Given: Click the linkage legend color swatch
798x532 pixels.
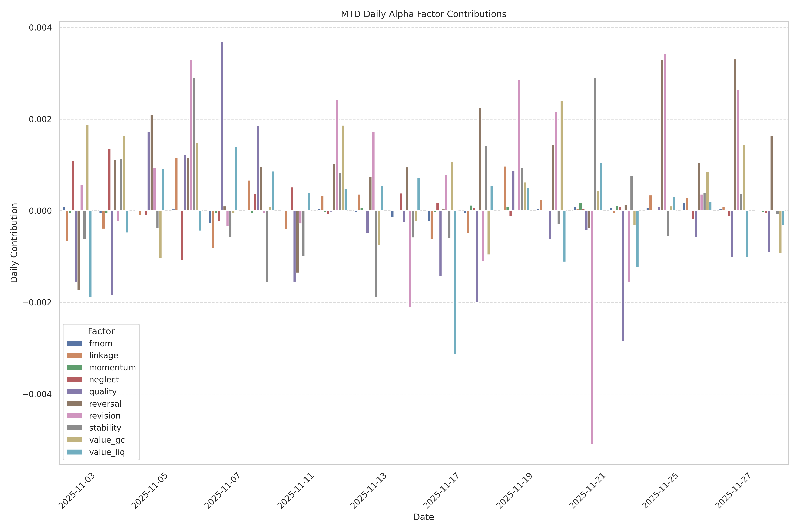Looking at the screenshot, I should coord(74,356).
